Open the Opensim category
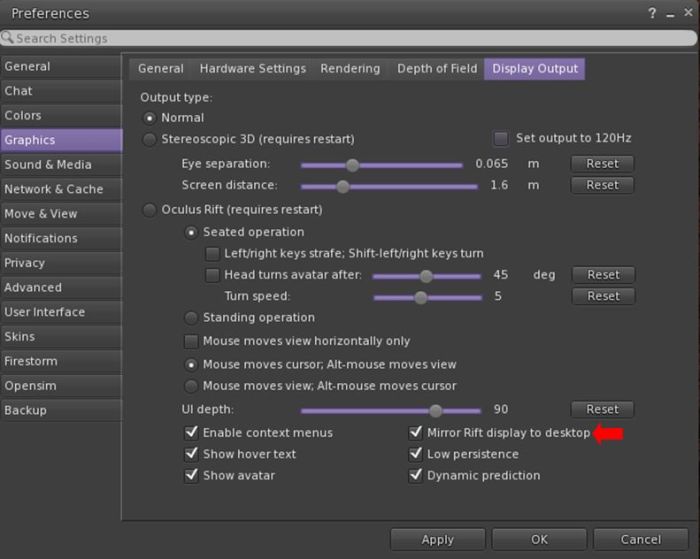 (x=61, y=386)
